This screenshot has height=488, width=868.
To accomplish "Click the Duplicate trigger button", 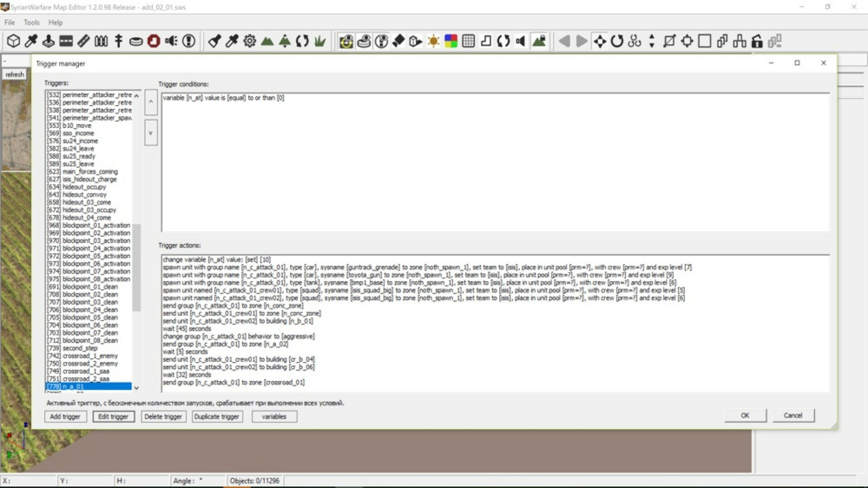I will point(217,417).
